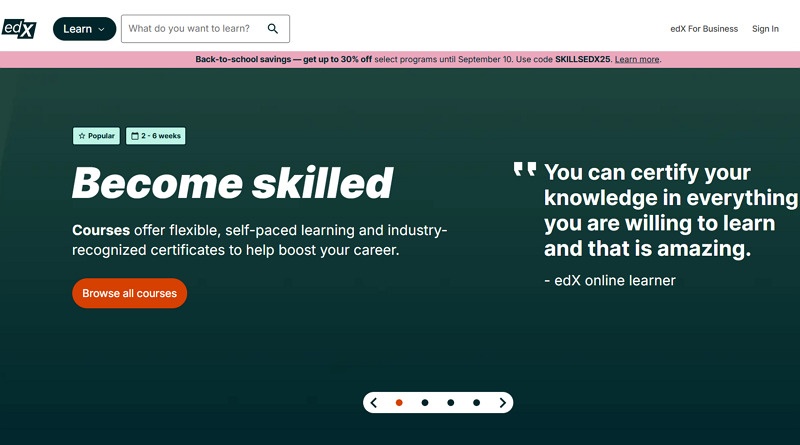Go to previous carousel slide
Viewport: 800px width, 445px height.
(x=373, y=403)
